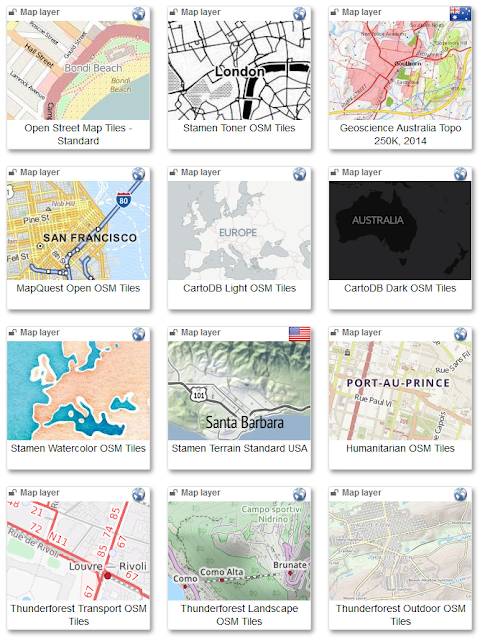Click globe icon on Thunderforest Landscape card
485x640 pixels.
coord(299,494)
